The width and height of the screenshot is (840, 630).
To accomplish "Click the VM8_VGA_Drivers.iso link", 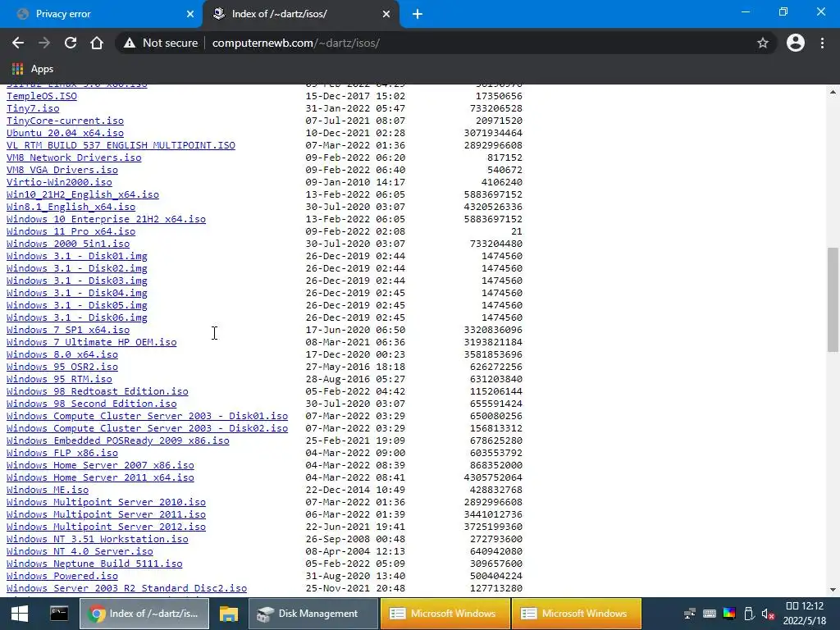I will point(62,170).
